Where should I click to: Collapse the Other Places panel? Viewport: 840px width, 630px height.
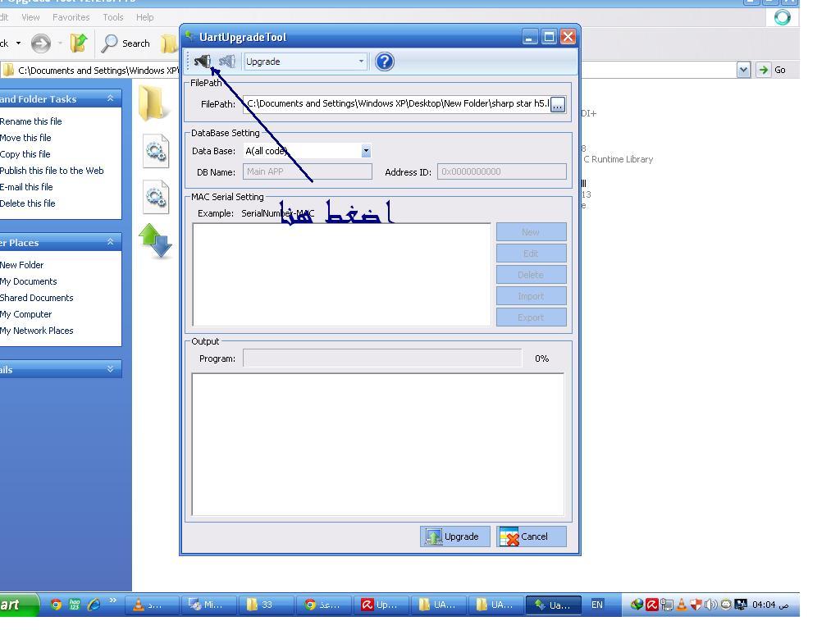[111, 242]
